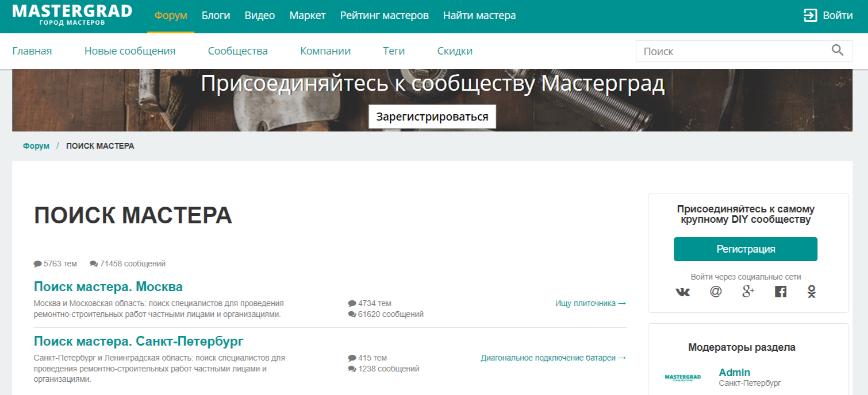
Task: Click the magnifier icon to search
Action: (838, 51)
